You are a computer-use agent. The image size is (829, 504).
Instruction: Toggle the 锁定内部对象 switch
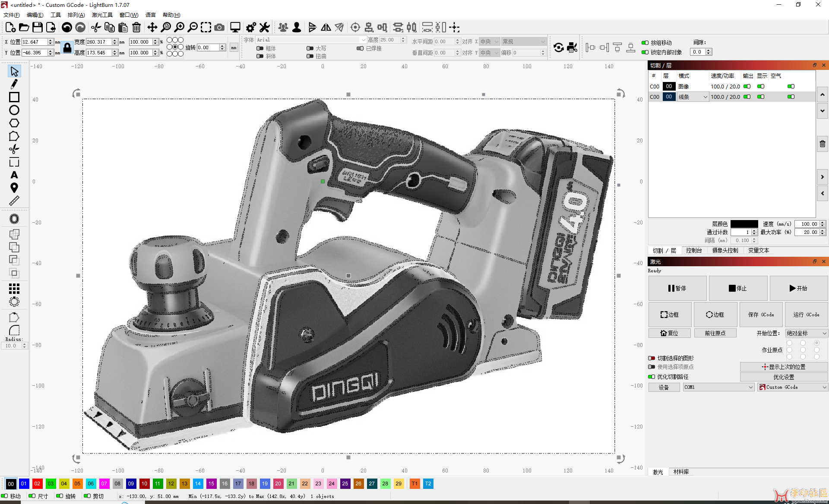[645, 52]
